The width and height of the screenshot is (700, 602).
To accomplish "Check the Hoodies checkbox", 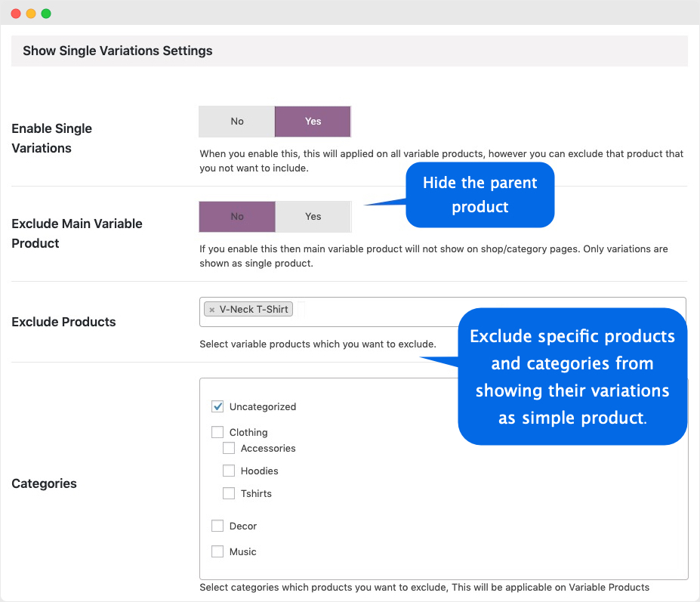I will pyautogui.click(x=228, y=470).
